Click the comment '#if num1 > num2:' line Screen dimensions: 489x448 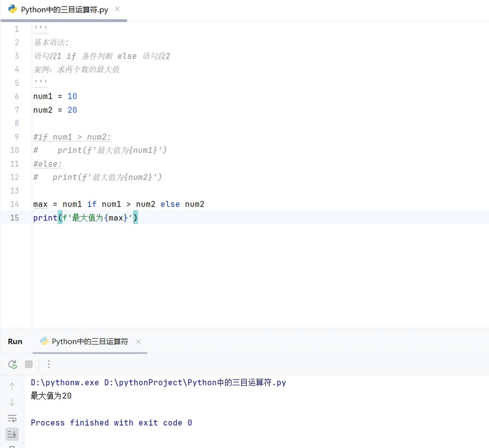(72, 137)
